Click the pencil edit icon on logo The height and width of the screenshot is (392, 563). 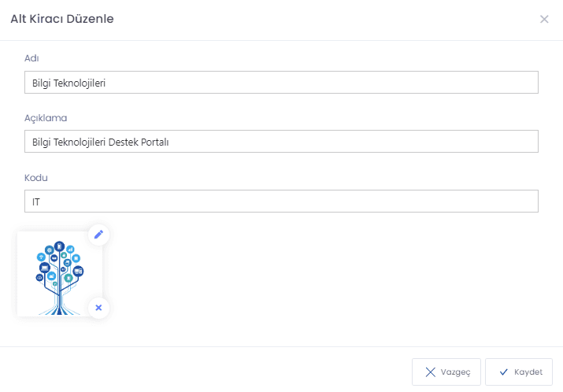pyautogui.click(x=98, y=235)
